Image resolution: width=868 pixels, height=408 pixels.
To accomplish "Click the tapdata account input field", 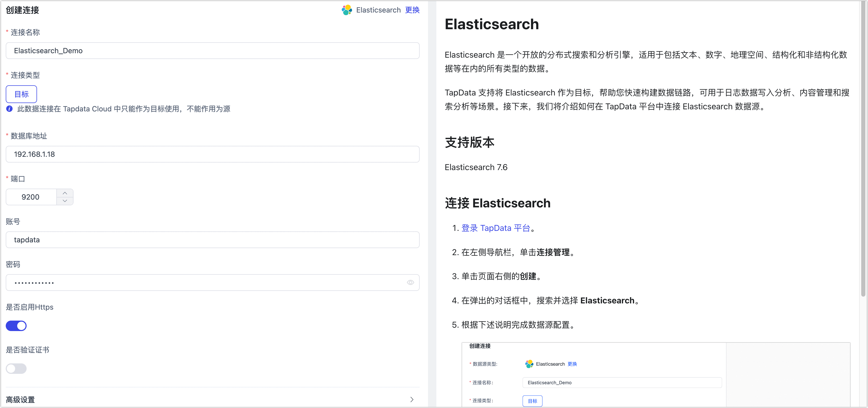I will point(213,240).
